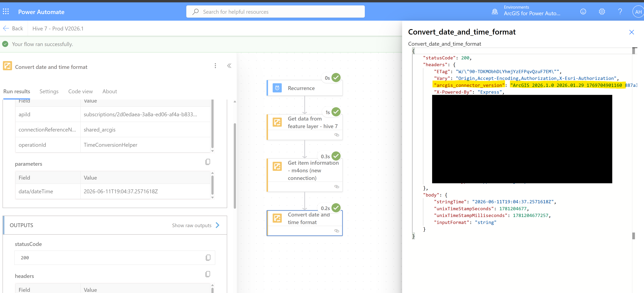Screen dimensions: 644x293
Task: Click the search magnifier icon
Action: [195, 12]
